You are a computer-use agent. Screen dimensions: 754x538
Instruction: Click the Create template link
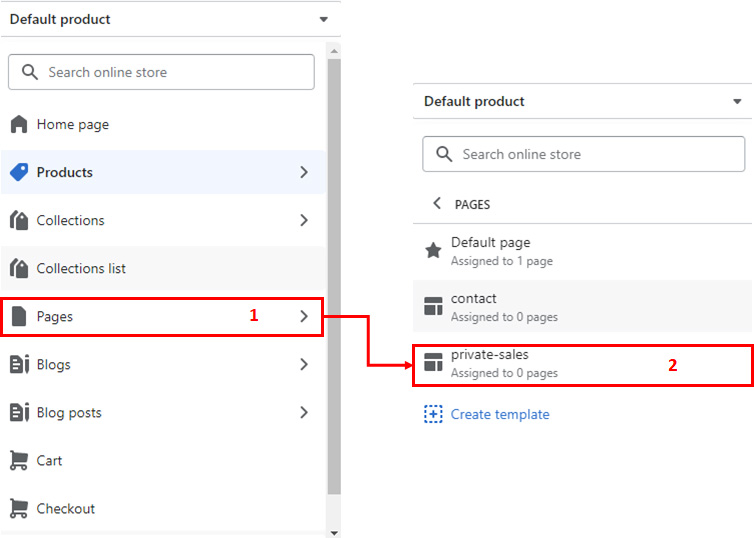[x=500, y=414]
